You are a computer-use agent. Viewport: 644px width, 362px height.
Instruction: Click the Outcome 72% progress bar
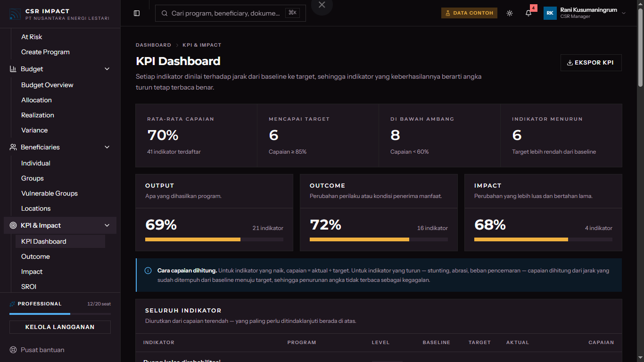(379, 239)
